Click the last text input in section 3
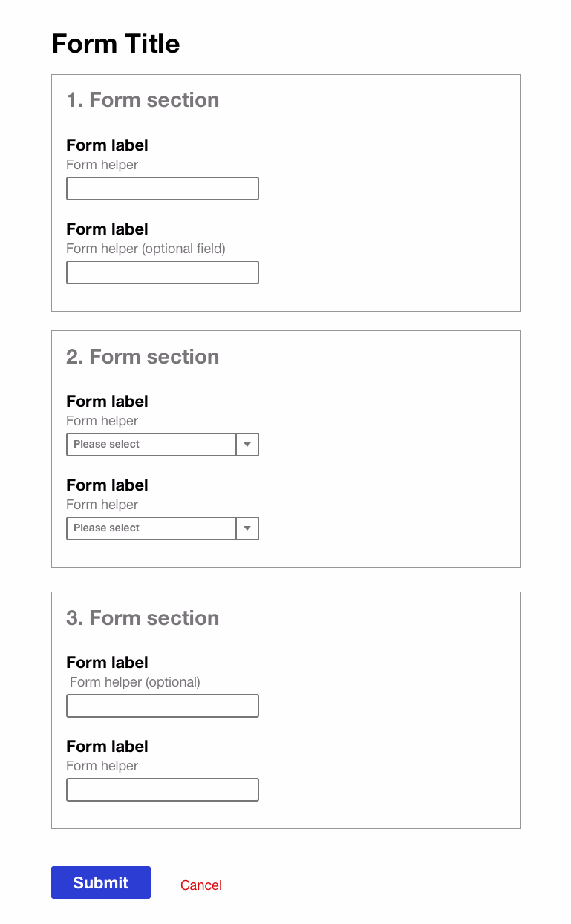 click(162, 789)
